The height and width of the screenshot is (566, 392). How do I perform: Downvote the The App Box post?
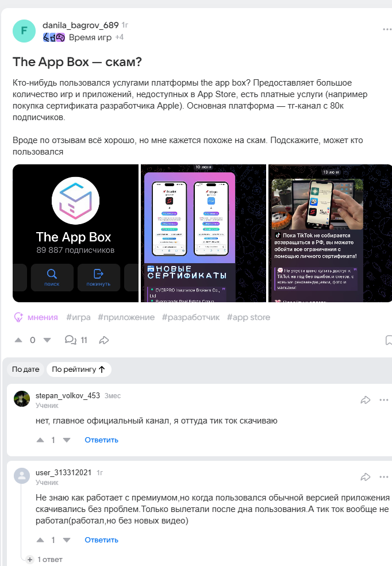tap(47, 340)
